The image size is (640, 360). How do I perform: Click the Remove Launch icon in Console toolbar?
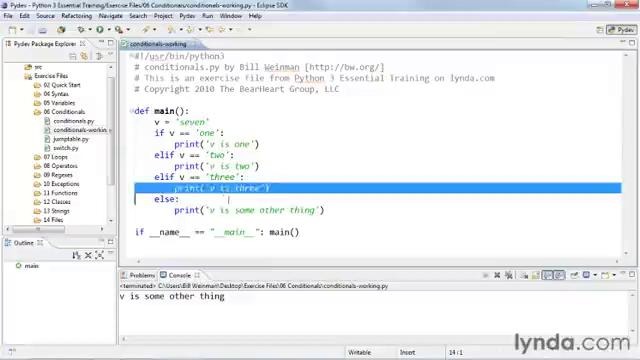pyautogui.click(x=497, y=275)
